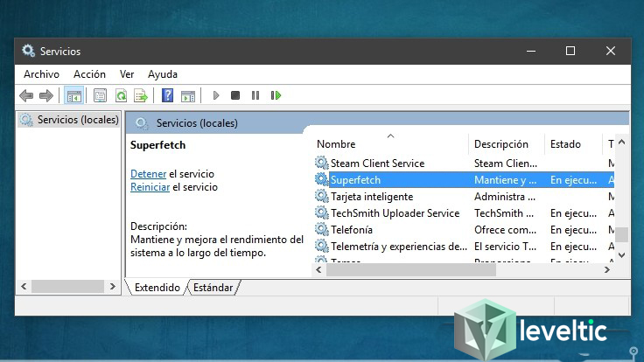Screen dimensions: 644x362
Task: Click the Back arrow in the toolbar
Action: click(x=26, y=95)
